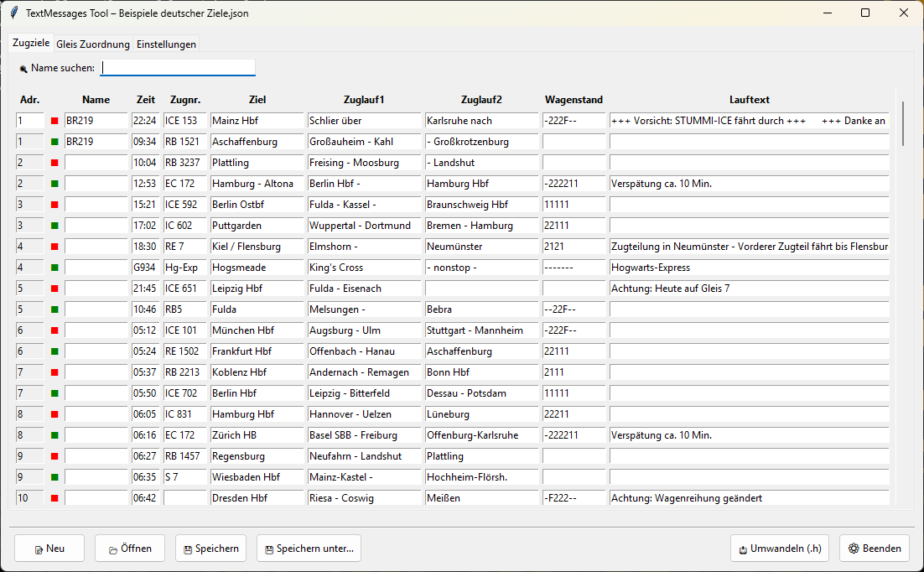Click the Neu new-file icon
924x572 pixels.
click(39, 549)
